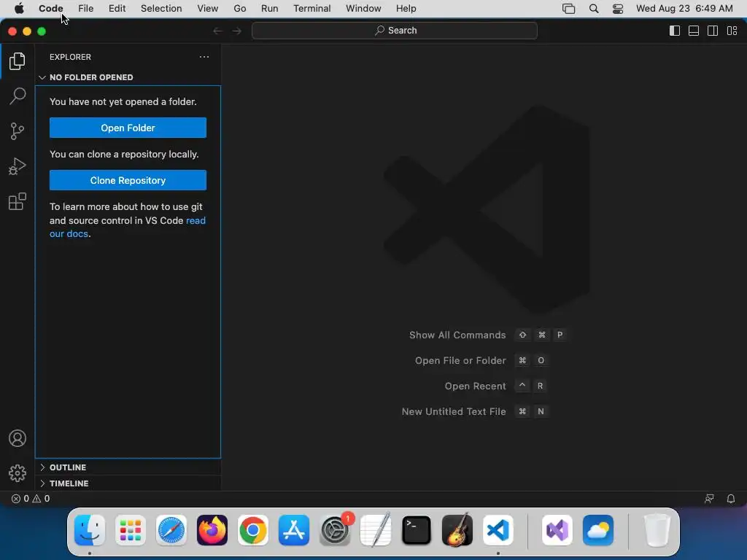Open the Run and Debug view
The image size is (747, 560).
point(18,166)
